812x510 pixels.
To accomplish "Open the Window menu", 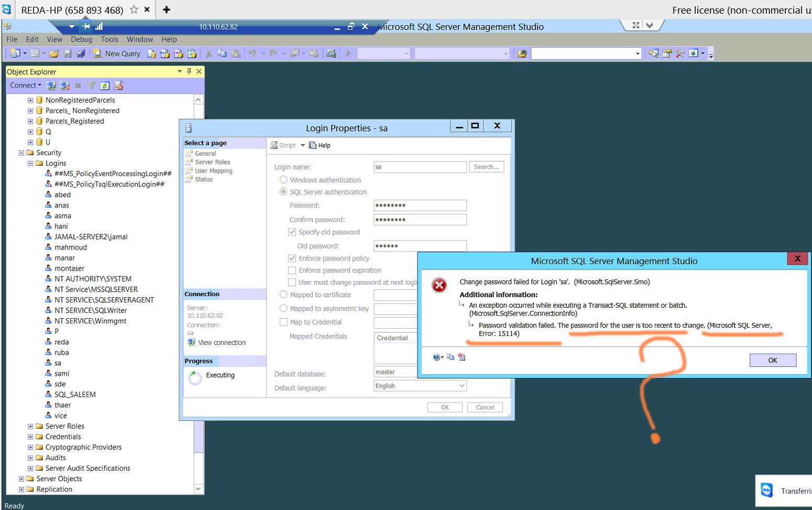I will click(140, 39).
